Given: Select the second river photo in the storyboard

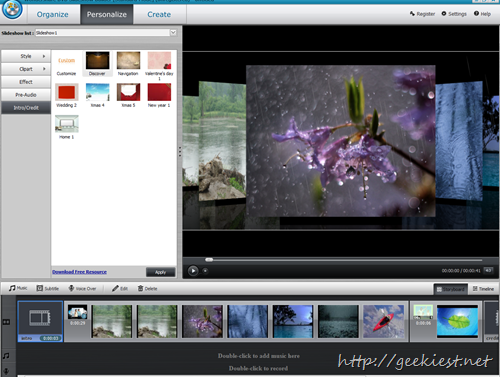Looking at the screenshot, I should pyautogui.click(x=157, y=321).
